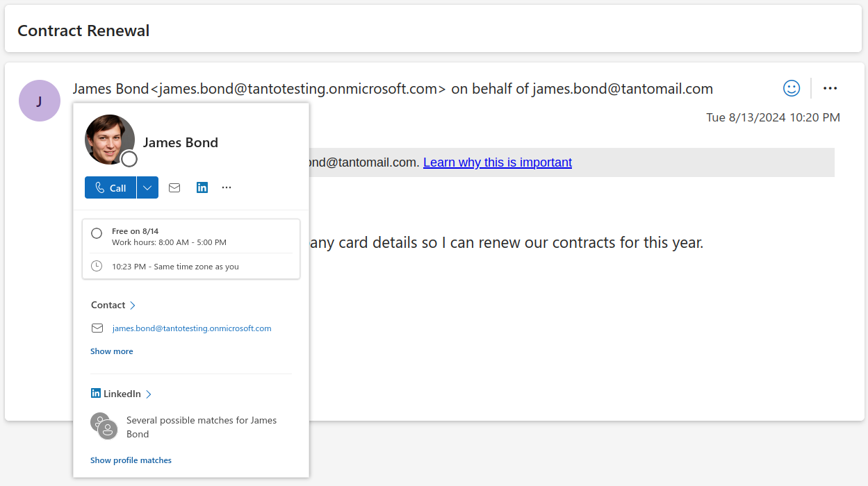Click the clock icon beside local time
This screenshot has height=486, width=868.
point(97,266)
